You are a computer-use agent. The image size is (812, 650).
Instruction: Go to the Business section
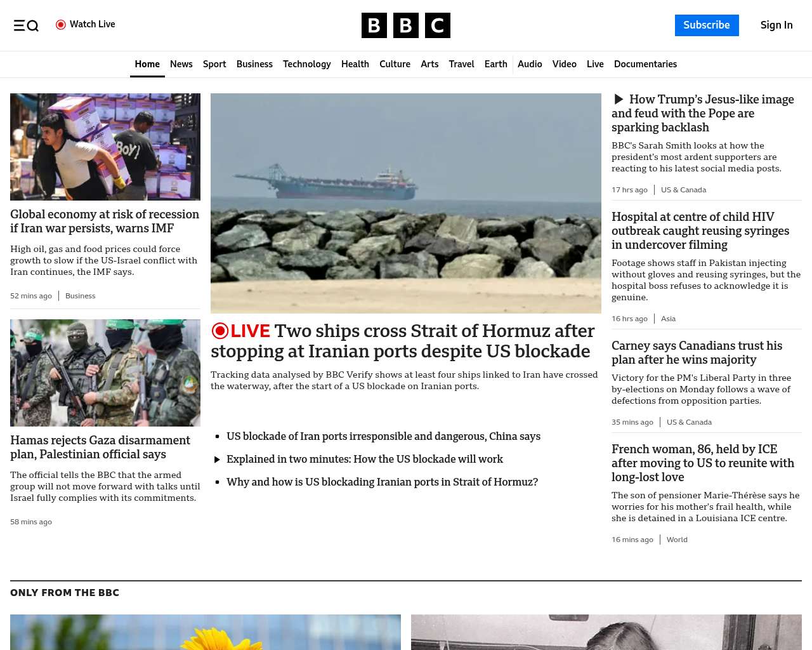click(254, 64)
